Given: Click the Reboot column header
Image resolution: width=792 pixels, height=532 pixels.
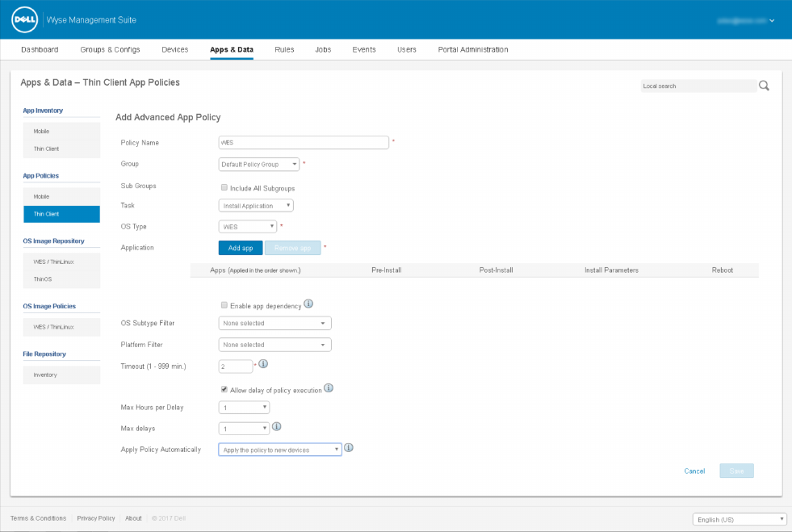Looking at the screenshot, I should pyautogui.click(x=723, y=270).
